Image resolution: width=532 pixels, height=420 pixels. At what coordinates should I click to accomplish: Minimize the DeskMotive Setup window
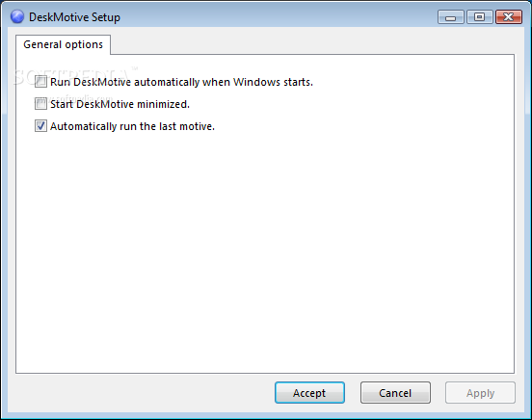click(451, 17)
